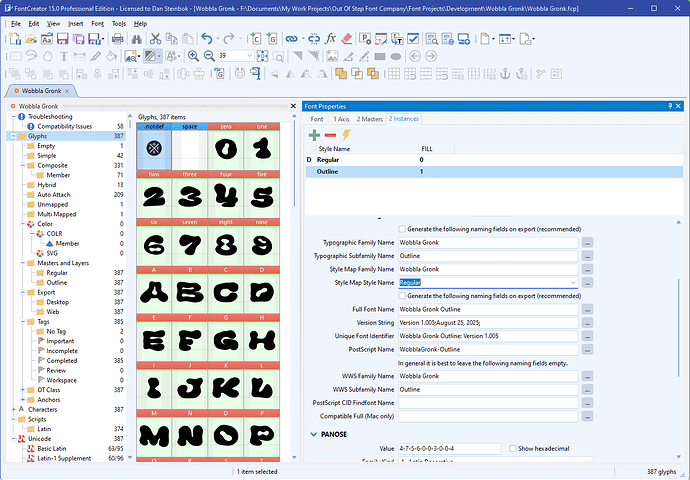Click the Test Font preview Aa icon
Image resolution: width=690 pixels, height=480 pixels.
tap(47, 39)
